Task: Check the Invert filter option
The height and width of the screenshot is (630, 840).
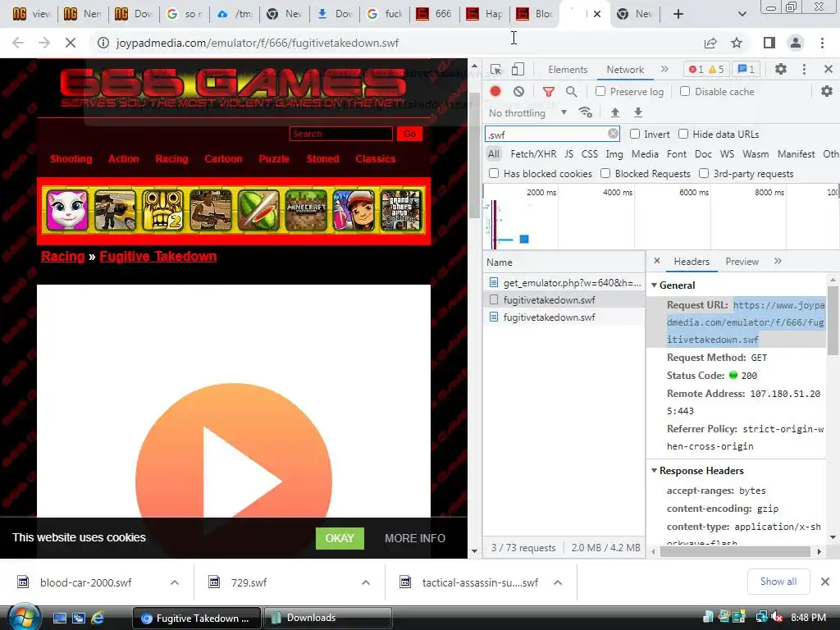Action: click(x=635, y=134)
